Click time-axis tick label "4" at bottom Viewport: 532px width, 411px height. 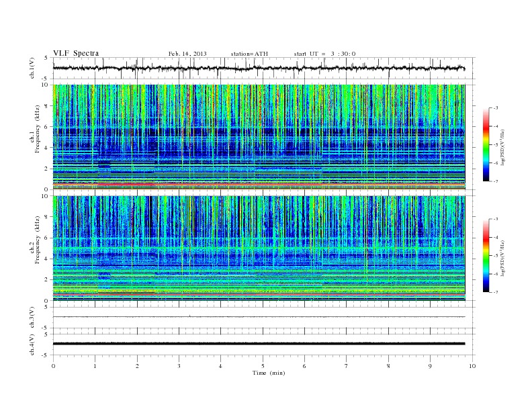220,366
